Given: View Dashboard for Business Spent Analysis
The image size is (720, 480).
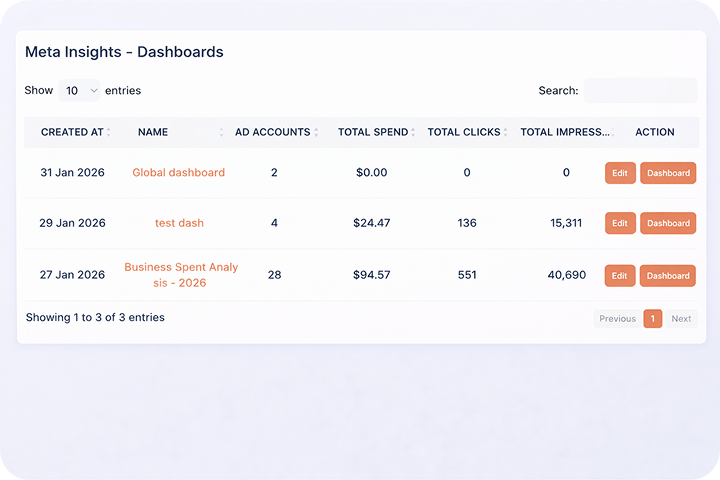Looking at the screenshot, I should point(668,275).
